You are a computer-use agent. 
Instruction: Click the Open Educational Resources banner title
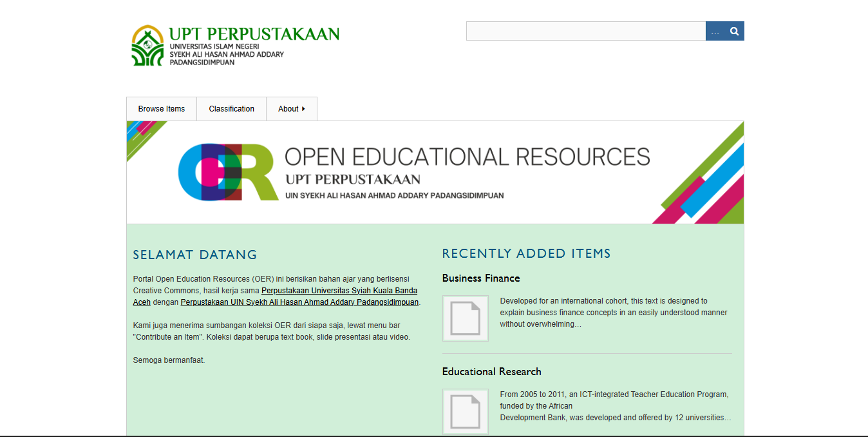(x=467, y=157)
